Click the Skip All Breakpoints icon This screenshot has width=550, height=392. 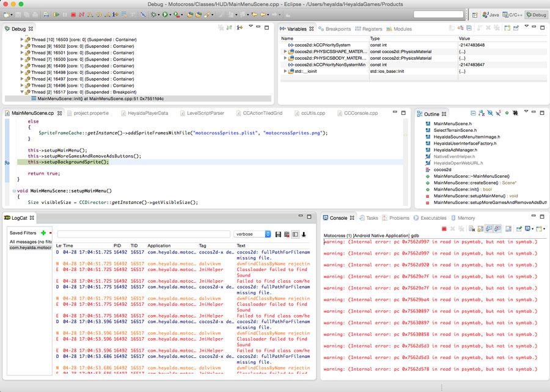pos(143,15)
